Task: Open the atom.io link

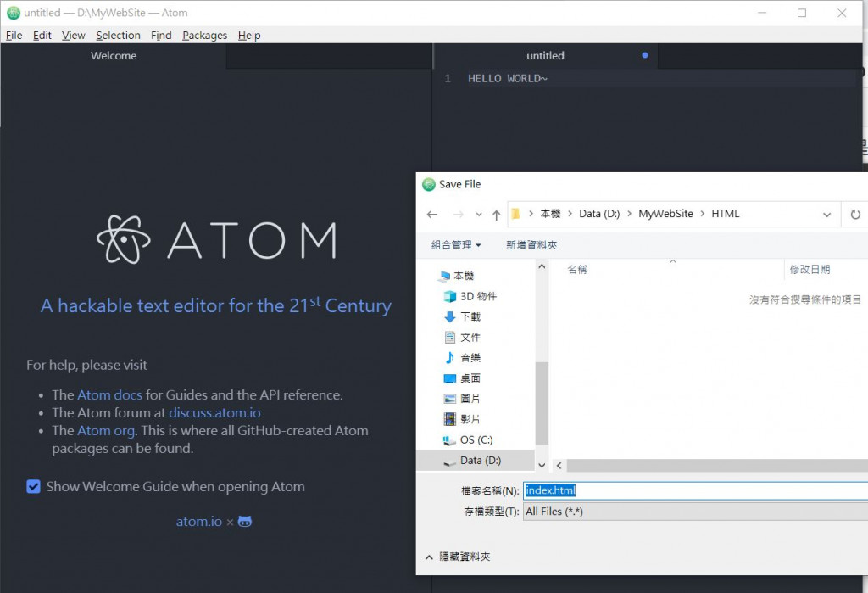Action: pyautogui.click(x=198, y=522)
